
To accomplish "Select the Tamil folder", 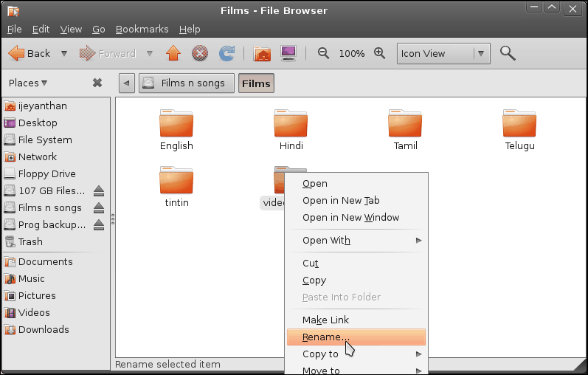I will [405, 131].
